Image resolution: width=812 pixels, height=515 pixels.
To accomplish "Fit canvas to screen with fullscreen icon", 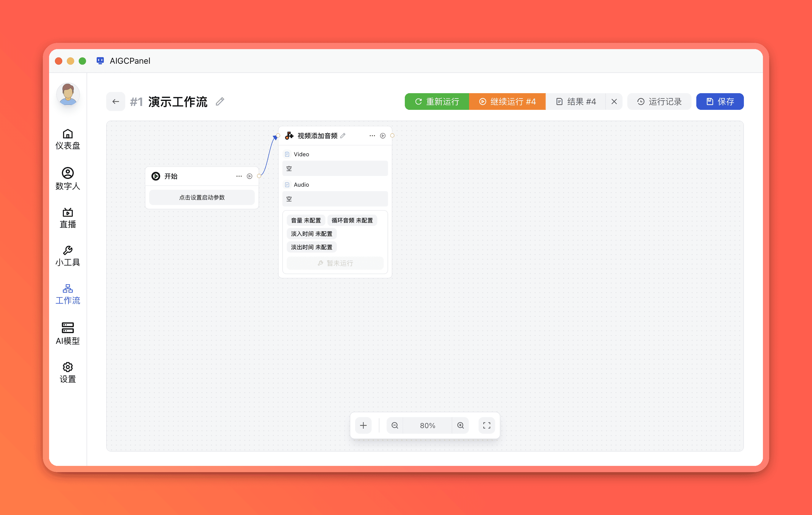I will pyautogui.click(x=487, y=426).
